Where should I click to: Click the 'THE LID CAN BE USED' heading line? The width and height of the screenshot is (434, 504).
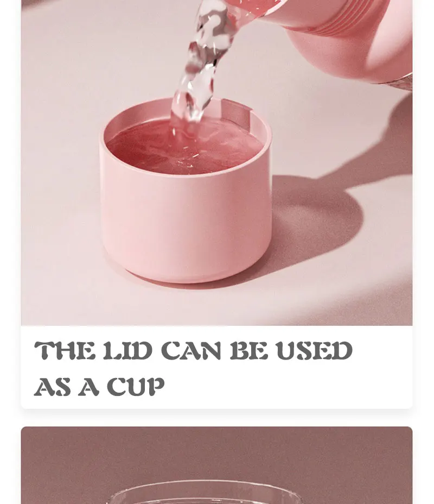(x=193, y=350)
